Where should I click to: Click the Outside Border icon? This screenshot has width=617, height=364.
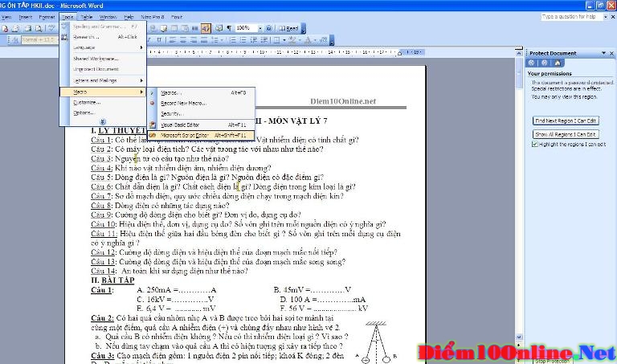pyautogui.click(x=276, y=39)
